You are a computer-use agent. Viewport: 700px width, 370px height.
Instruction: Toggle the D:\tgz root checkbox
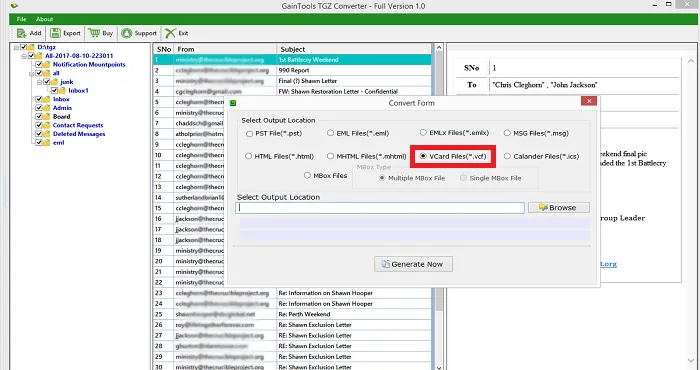coord(23,47)
